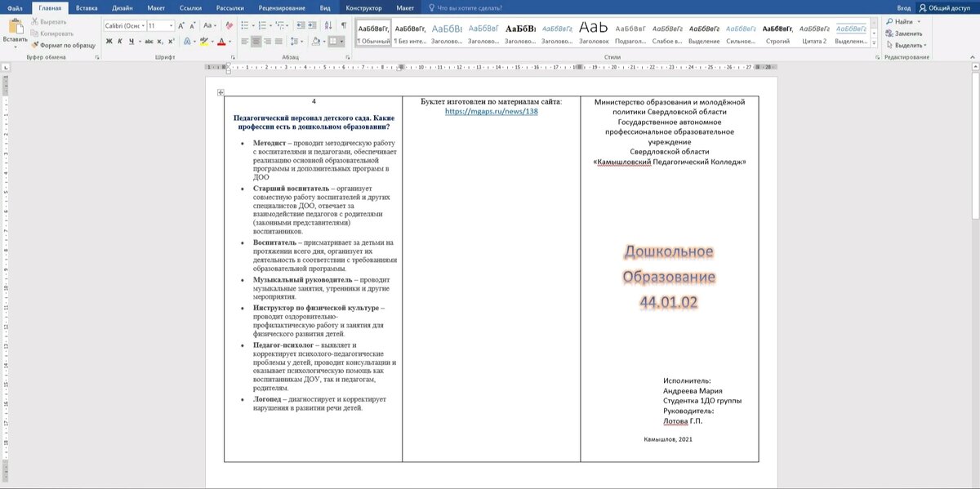
Task: Clear all formatting with the eraser icon
Action: point(229,26)
